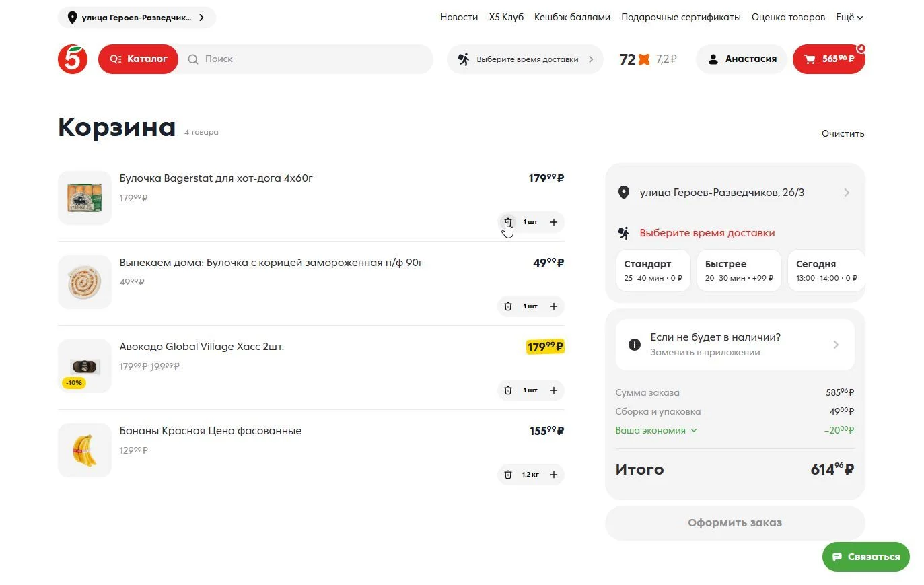Open the Новости menu item
Image resolution: width=924 pixels, height=585 pixels.
(459, 18)
